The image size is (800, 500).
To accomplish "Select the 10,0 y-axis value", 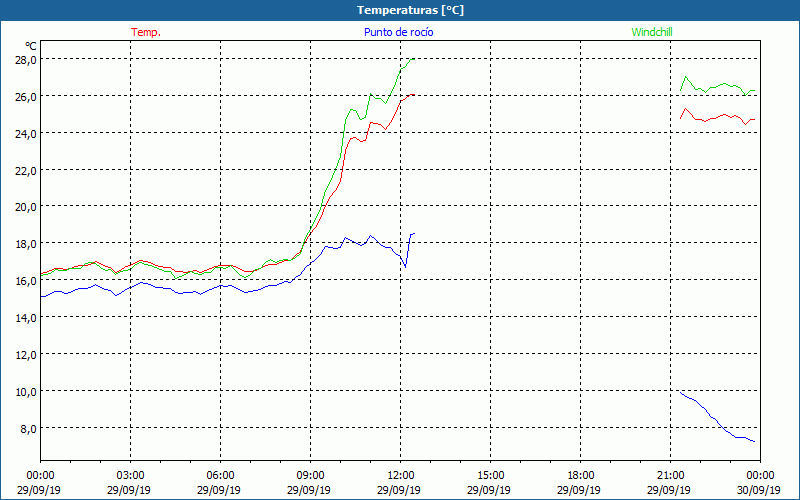I will 26,392.
